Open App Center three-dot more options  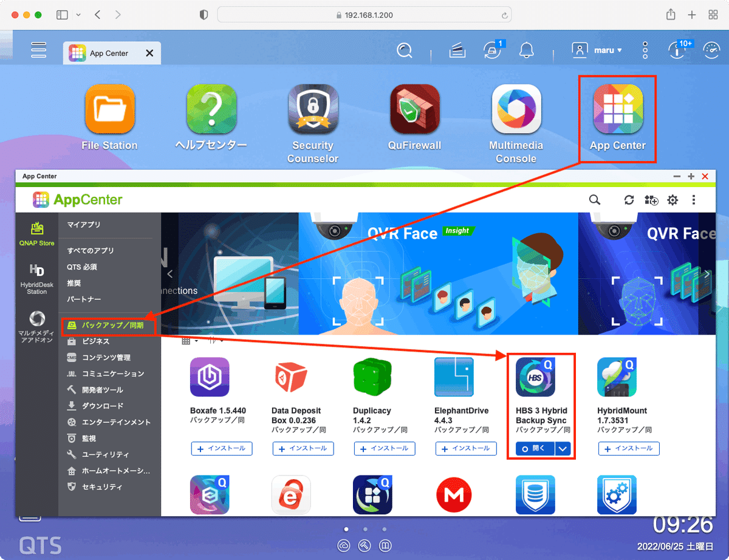[694, 200]
